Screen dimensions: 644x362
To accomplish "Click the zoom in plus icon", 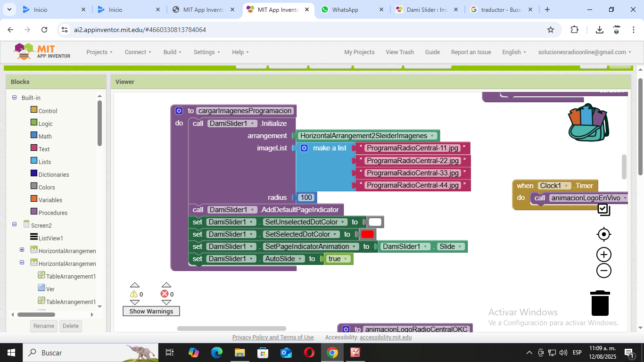I will coord(603,255).
